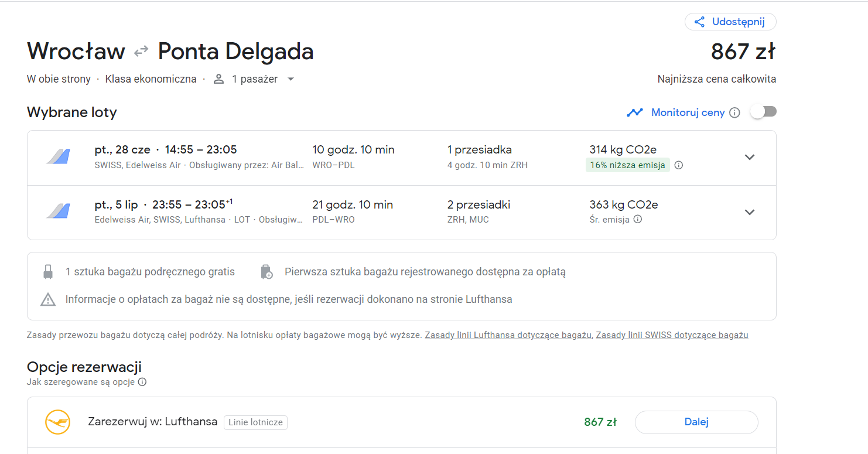Click the Monitoruj ceny label
The height and width of the screenshot is (454, 868).
click(688, 112)
